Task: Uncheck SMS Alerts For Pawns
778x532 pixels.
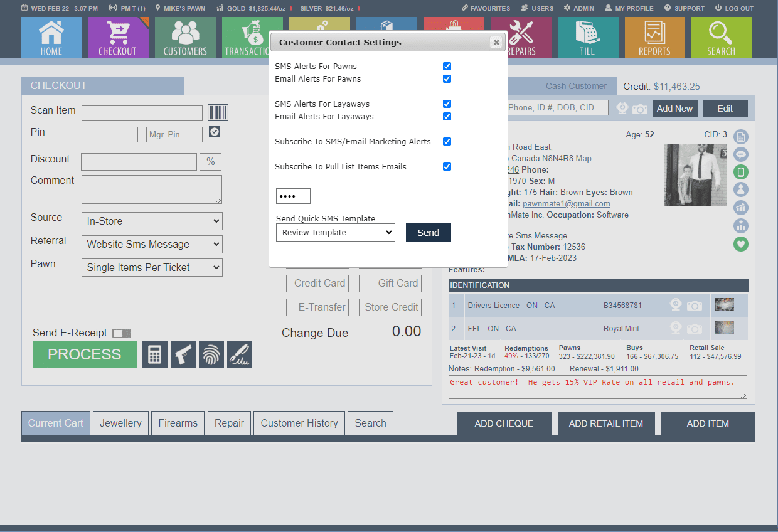Action: tap(447, 66)
